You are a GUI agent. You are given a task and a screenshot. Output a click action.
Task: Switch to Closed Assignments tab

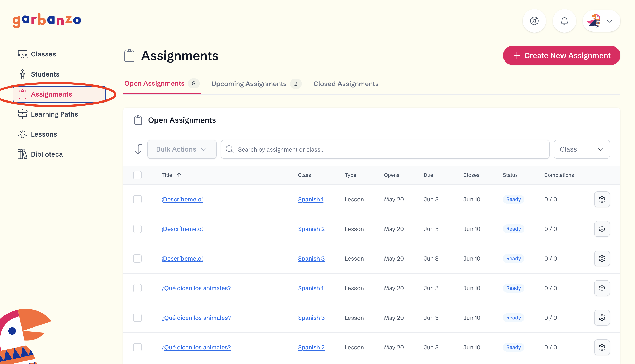(346, 84)
